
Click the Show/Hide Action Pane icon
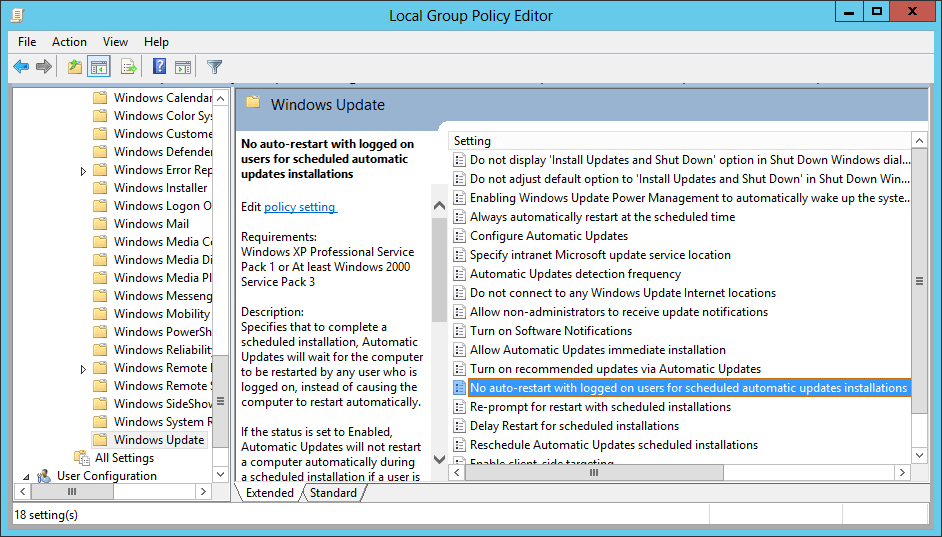[x=183, y=67]
